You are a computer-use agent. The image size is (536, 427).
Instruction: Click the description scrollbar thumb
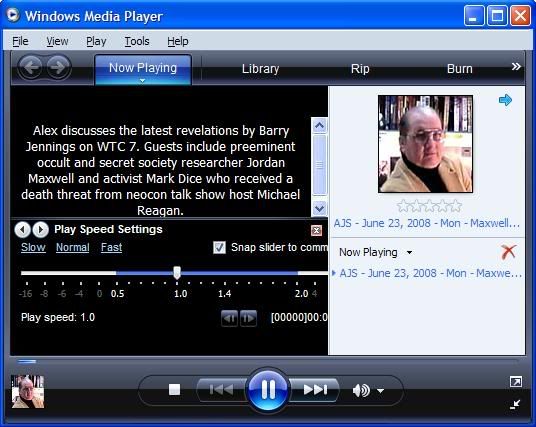click(319, 165)
